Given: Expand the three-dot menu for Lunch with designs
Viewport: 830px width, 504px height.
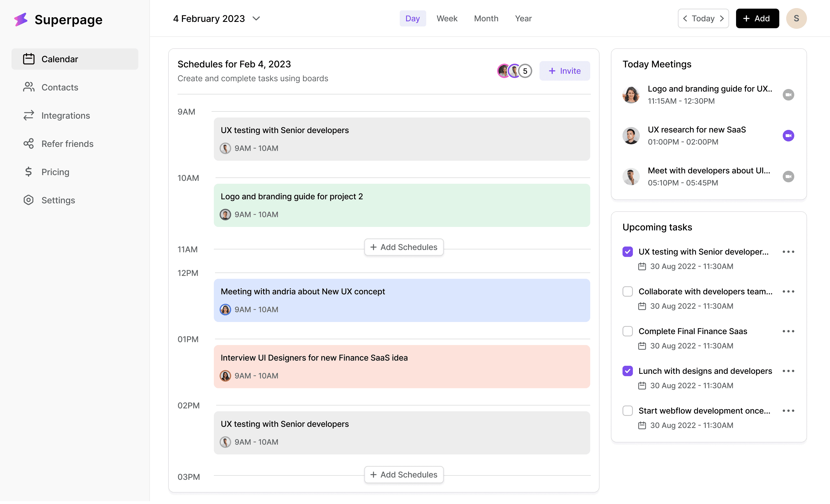Looking at the screenshot, I should coord(788,371).
